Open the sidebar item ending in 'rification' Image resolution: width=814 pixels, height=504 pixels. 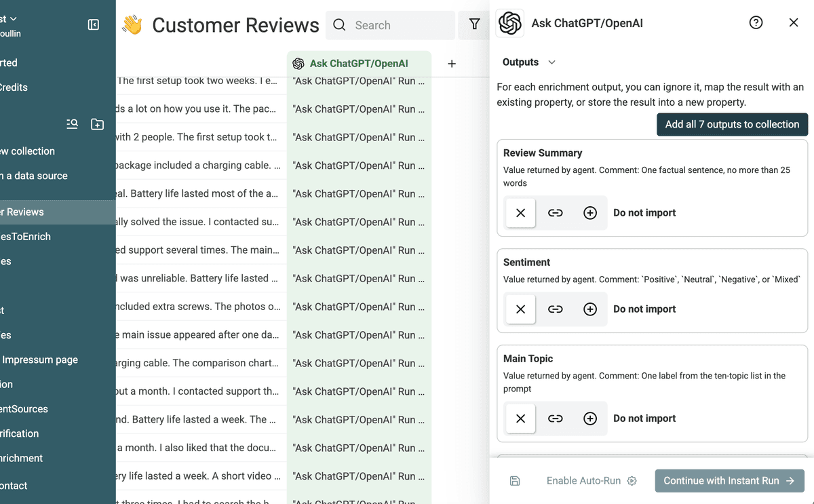(x=19, y=433)
